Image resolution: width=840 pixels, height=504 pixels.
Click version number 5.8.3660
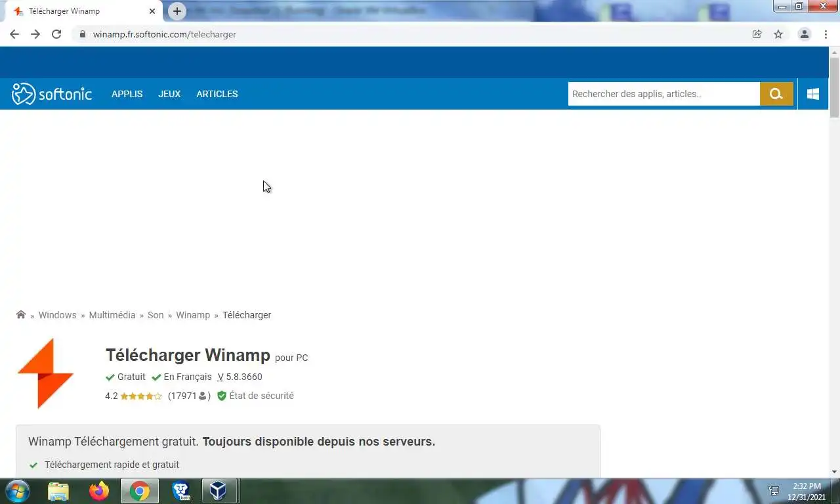[243, 377]
